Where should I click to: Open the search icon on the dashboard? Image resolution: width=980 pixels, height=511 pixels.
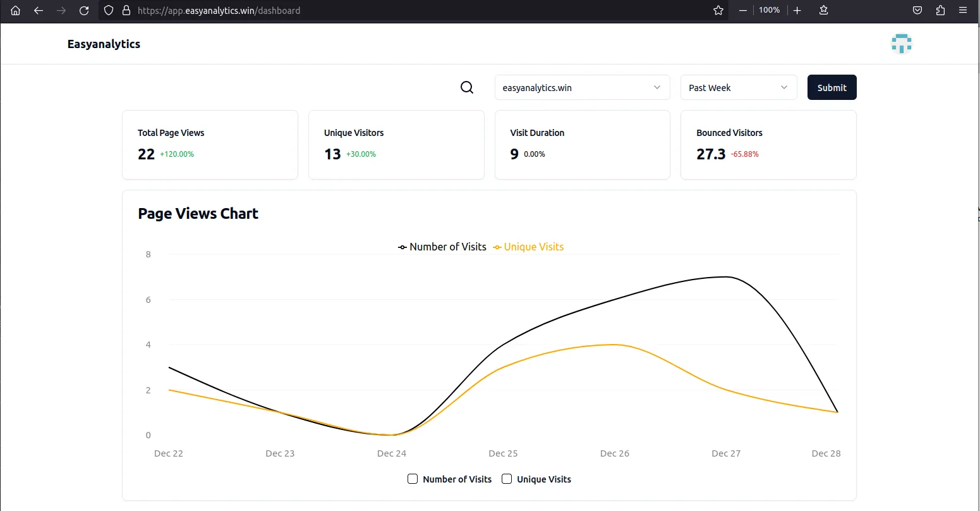pyautogui.click(x=466, y=87)
